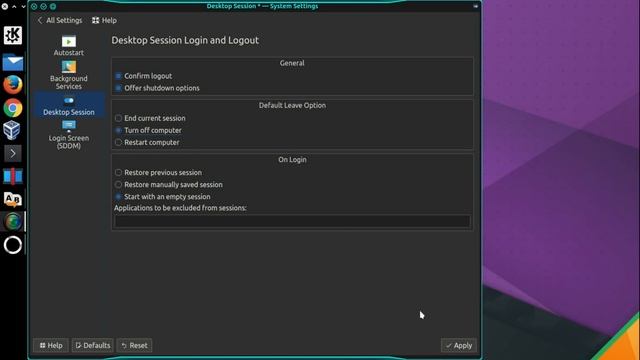Screen dimensions: 640x360
Task: Select Turn off computer option
Action: coord(118,130)
